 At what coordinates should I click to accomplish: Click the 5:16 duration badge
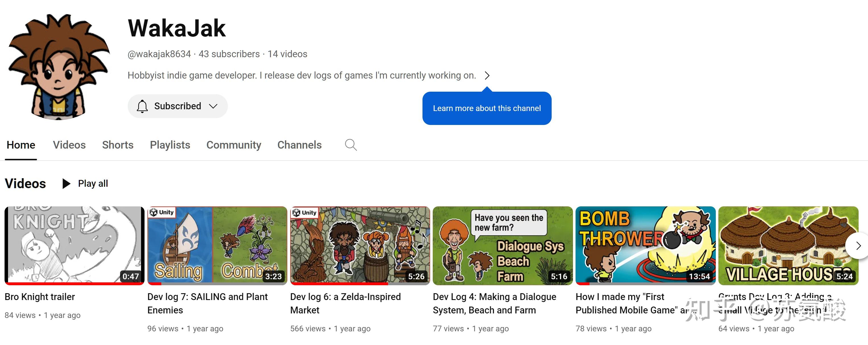(559, 276)
